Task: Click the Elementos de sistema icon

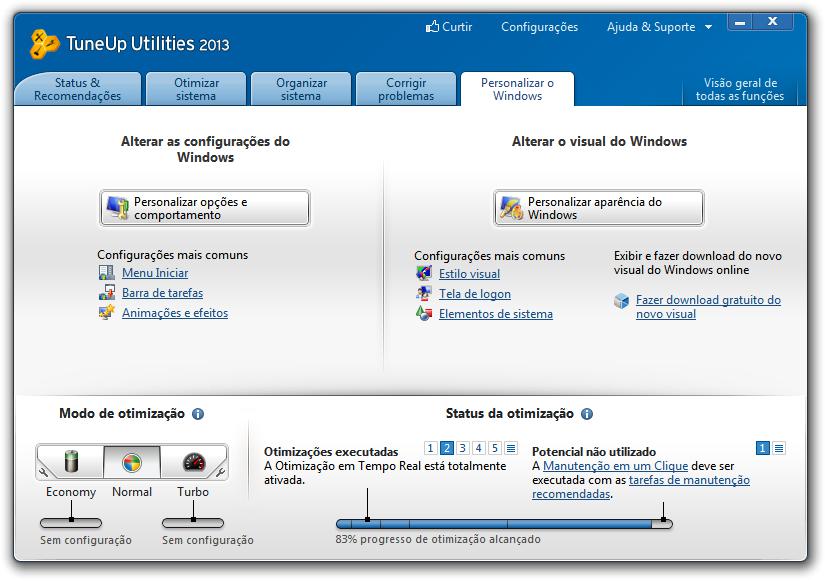Action: [424, 314]
